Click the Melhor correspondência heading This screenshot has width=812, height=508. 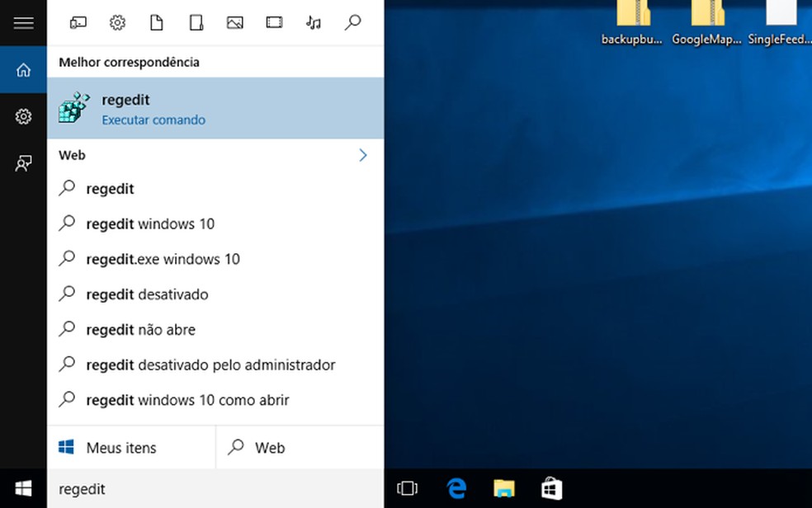(x=129, y=62)
